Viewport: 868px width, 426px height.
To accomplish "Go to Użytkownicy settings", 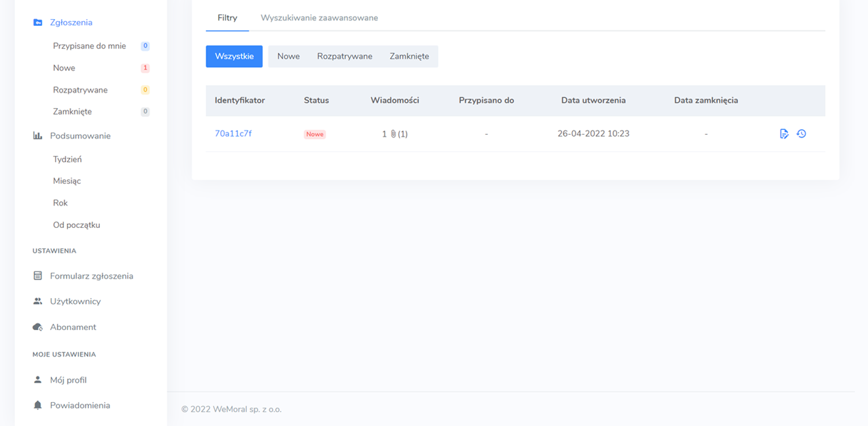I will pyautogui.click(x=75, y=301).
